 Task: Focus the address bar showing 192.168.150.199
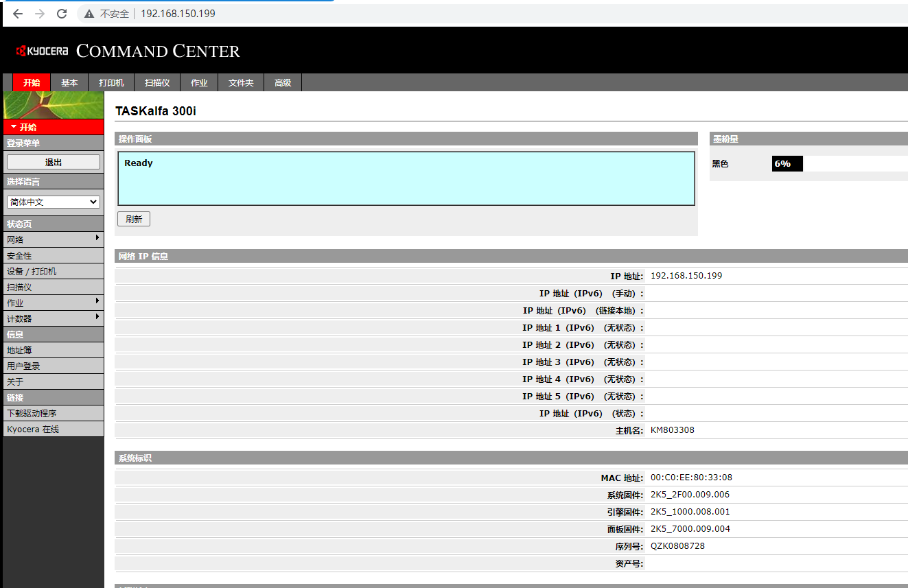pyautogui.click(x=178, y=14)
